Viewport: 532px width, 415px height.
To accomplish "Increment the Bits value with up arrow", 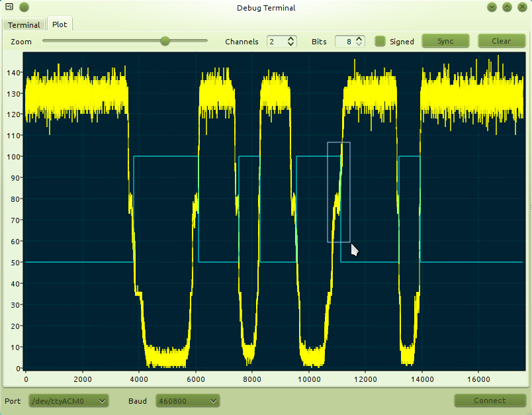I will tap(359, 38).
